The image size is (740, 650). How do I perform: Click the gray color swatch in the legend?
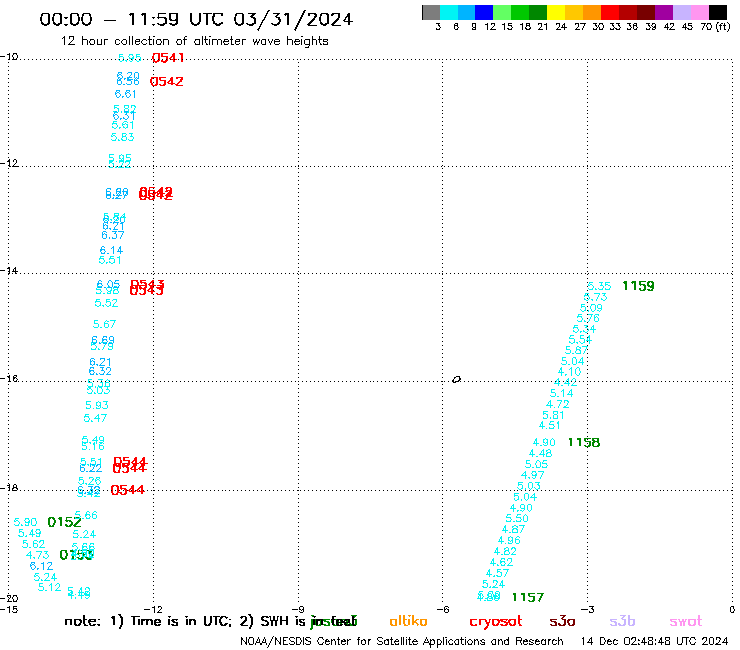coord(431,12)
